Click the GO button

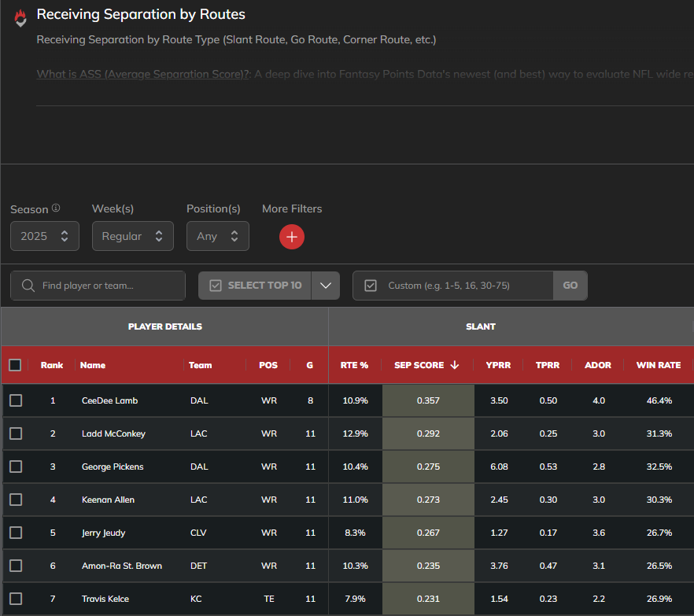[x=570, y=286]
